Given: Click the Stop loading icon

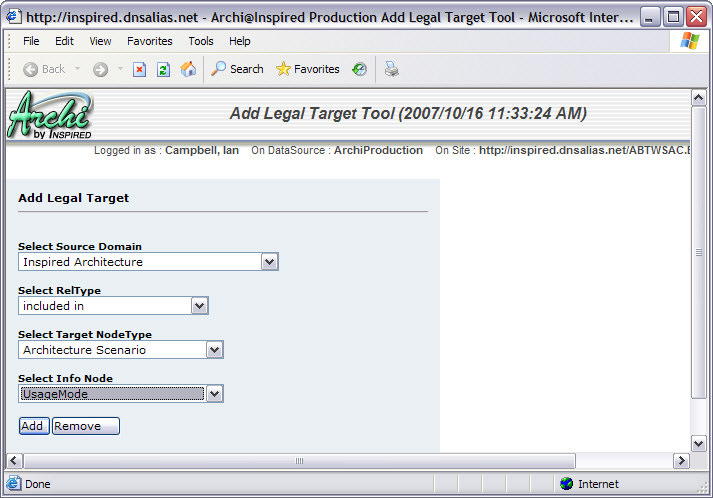Looking at the screenshot, I should click(x=140, y=69).
